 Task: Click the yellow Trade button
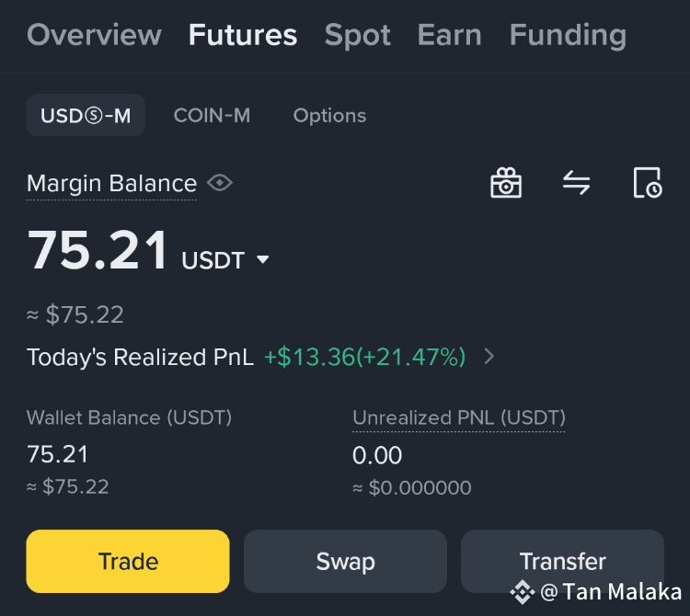click(x=128, y=562)
